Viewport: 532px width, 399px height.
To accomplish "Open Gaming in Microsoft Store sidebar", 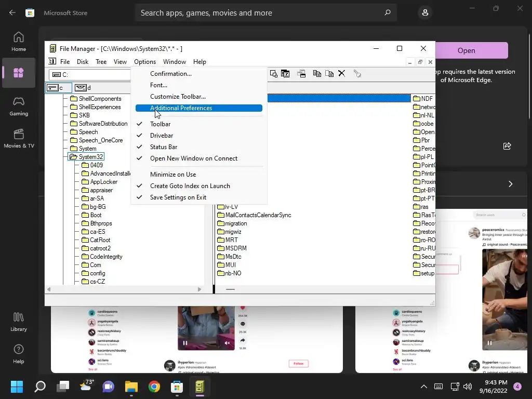I will [x=19, y=106].
